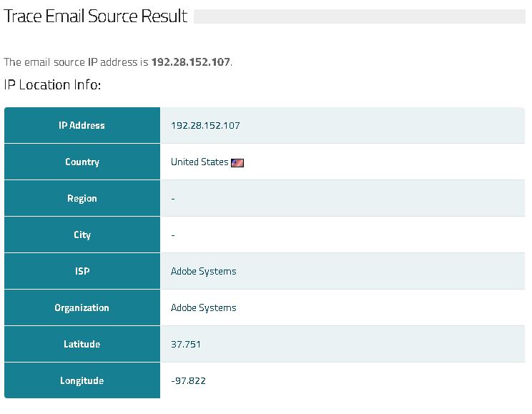Screen dimensions: 532x414
Task: Select the 'IP Address' header cell
Action: pyautogui.click(x=82, y=126)
